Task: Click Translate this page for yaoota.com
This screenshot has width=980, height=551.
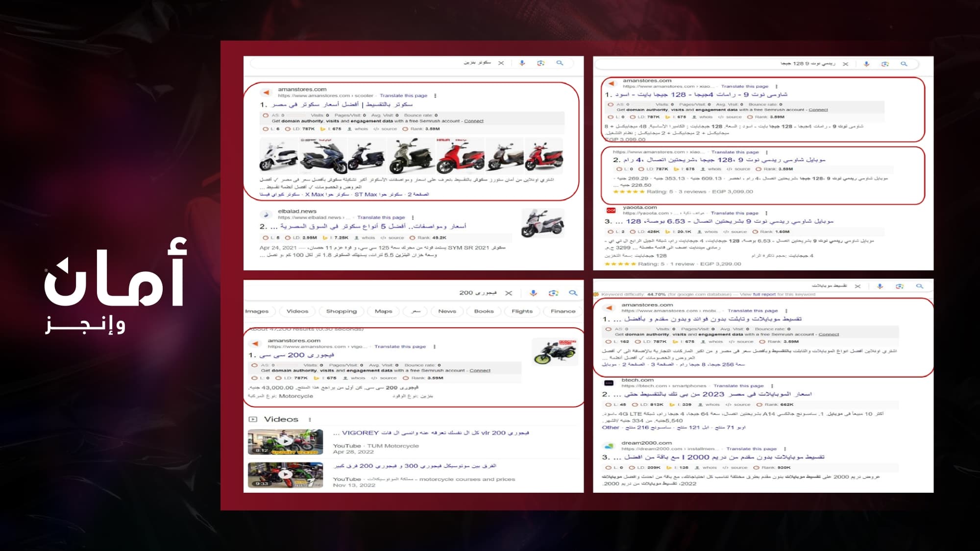Action: click(735, 213)
